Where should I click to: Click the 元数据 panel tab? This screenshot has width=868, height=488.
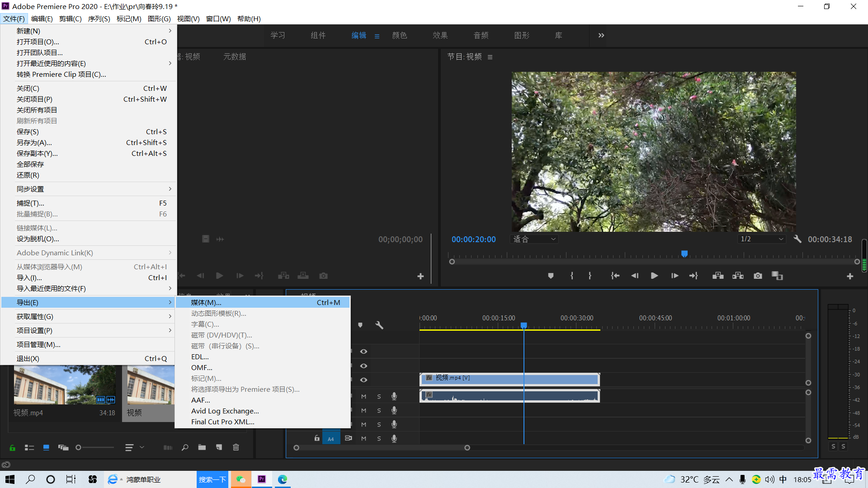(235, 56)
